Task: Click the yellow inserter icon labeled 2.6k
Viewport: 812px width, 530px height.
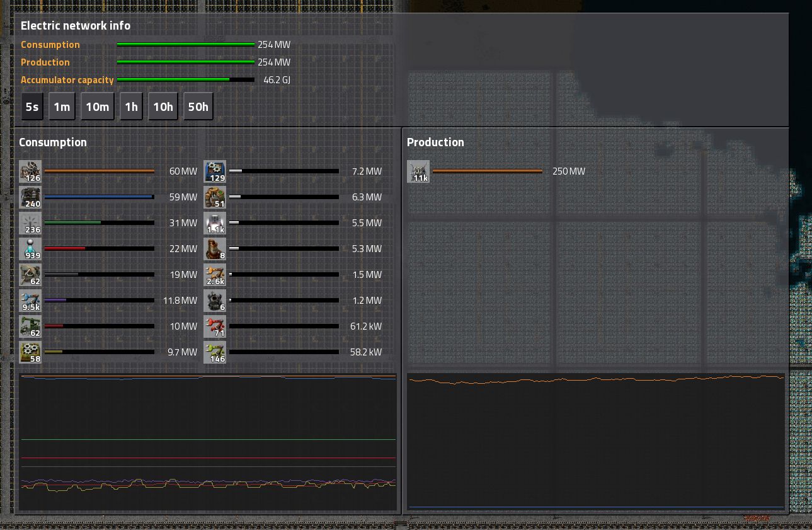Action: pyautogui.click(x=215, y=275)
